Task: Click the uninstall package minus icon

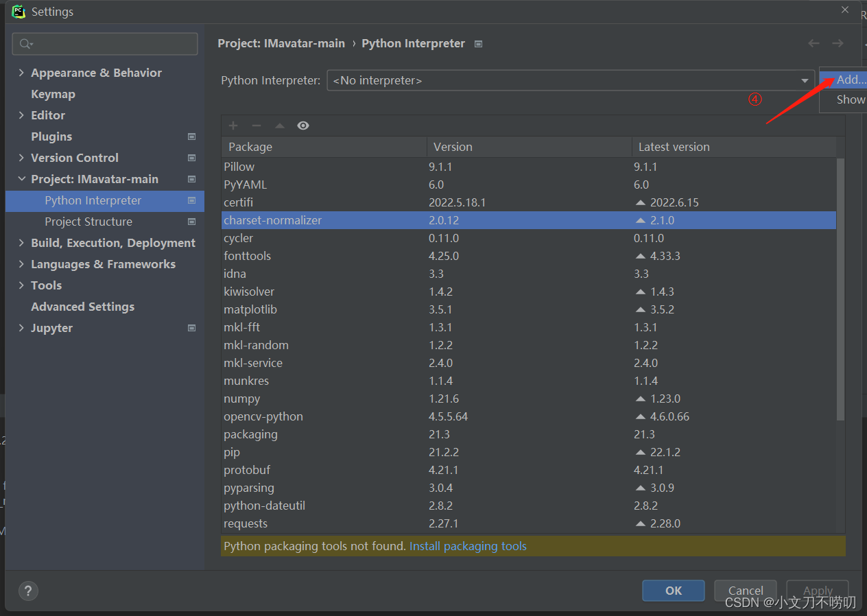Action: tap(257, 126)
